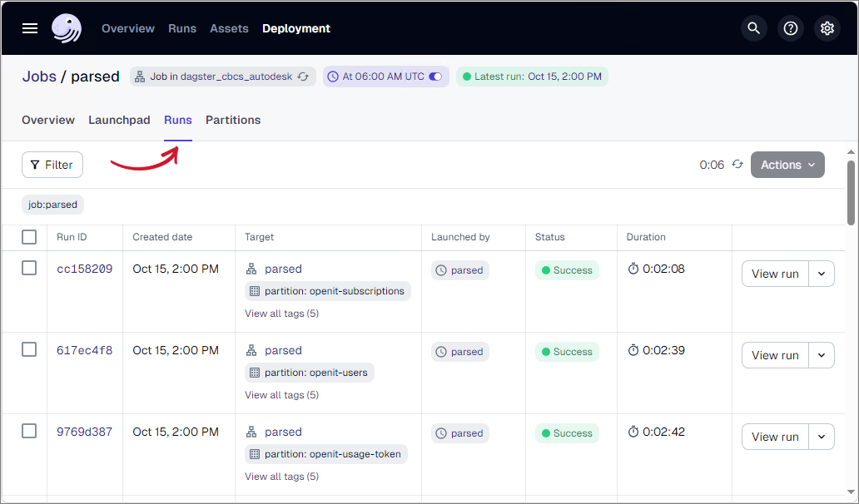
Task: Open run ID link 617ec4f8
Action: [84, 350]
